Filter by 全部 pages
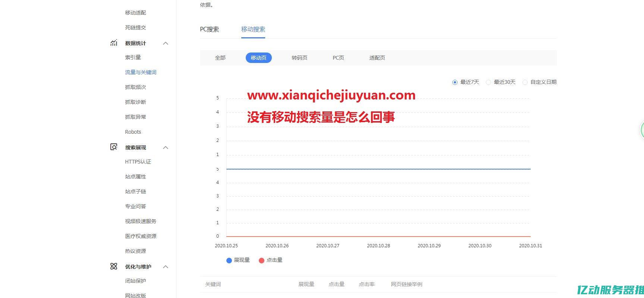Image resolution: width=644 pixels, height=298 pixels. [220, 58]
